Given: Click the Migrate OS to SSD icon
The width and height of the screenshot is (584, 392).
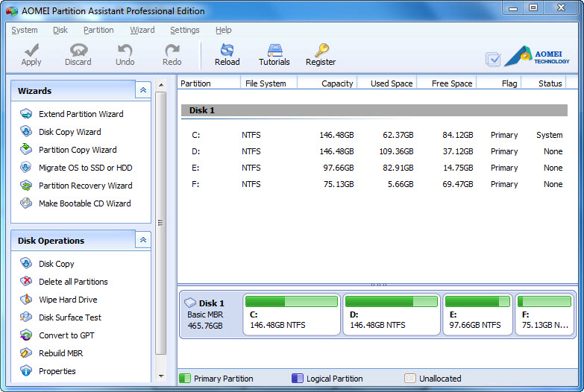Looking at the screenshot, I should coord(26,167).
